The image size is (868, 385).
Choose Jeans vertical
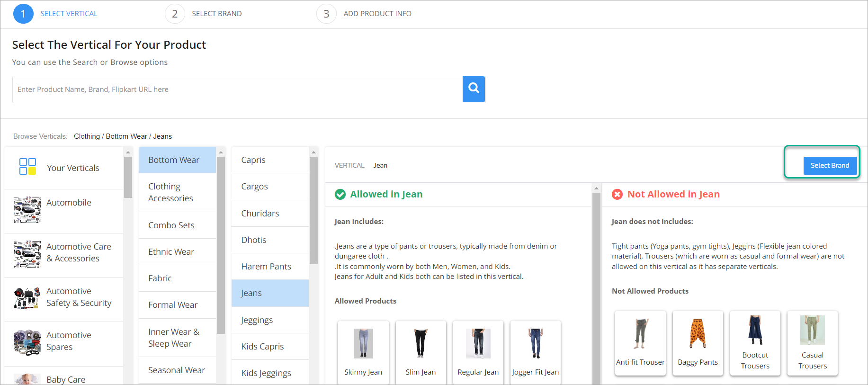coord(270,293)
